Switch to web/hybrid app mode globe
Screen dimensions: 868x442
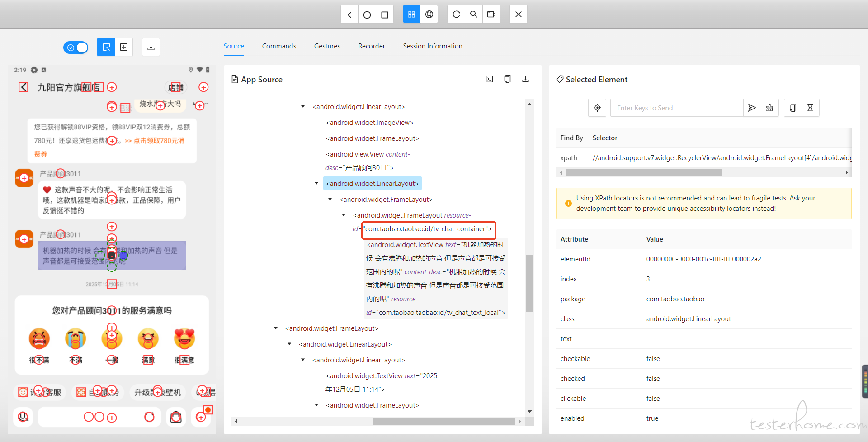click(429, 14)
